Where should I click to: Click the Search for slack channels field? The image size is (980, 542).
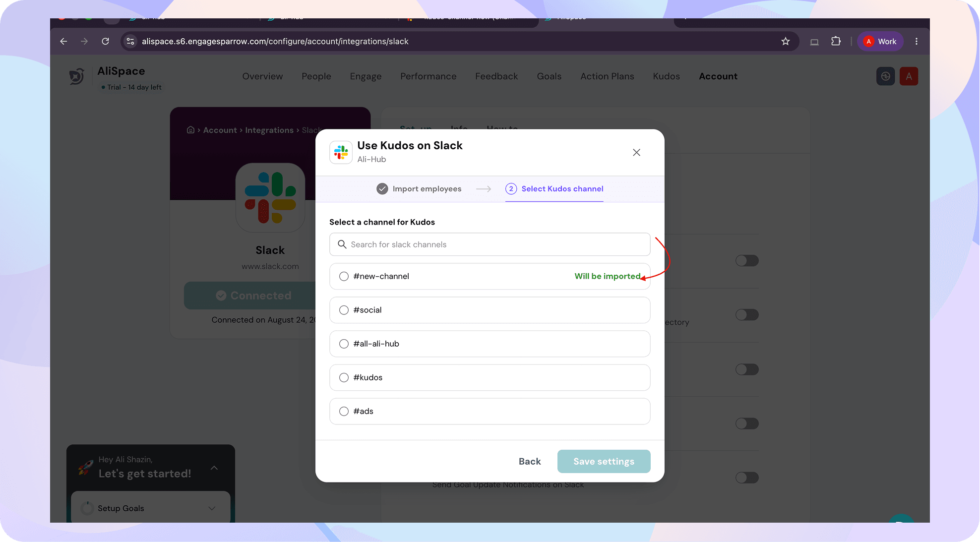(490, 244)
